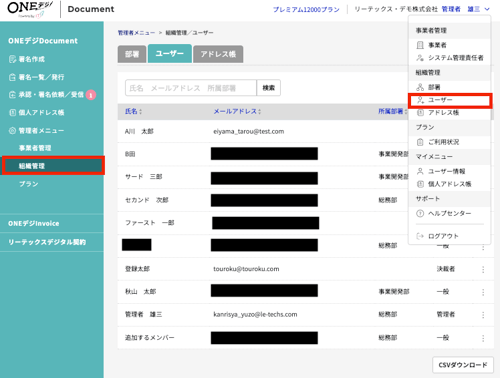The width and height of the screenshot is (500, 378).
Task: Click the name ファースト 一郎 in table
Action: pos(150,223)
